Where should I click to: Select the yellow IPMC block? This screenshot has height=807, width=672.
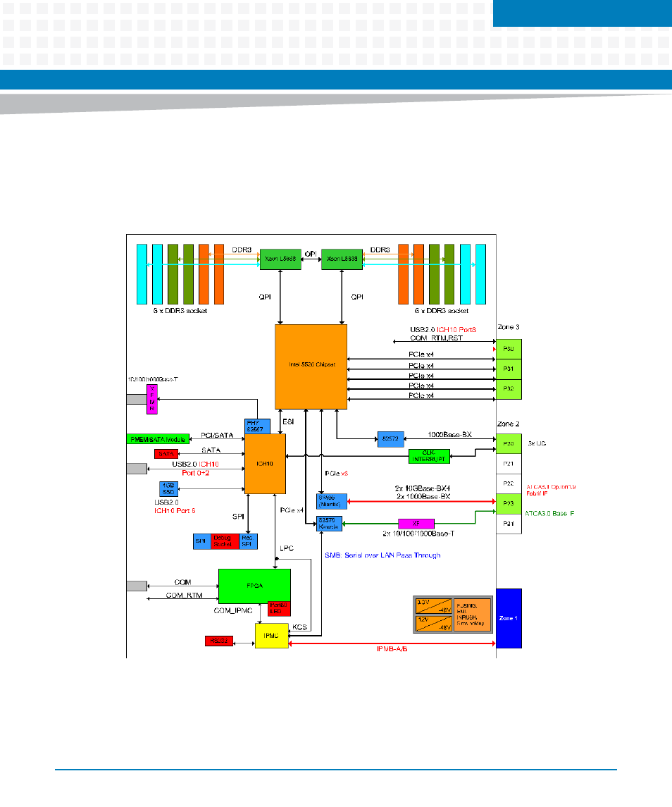pos(272,636)
